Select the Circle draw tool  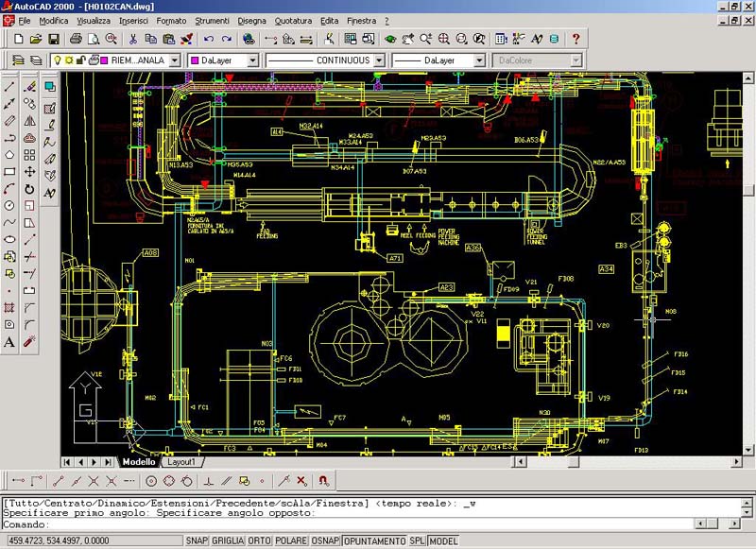tap(9, 205)
